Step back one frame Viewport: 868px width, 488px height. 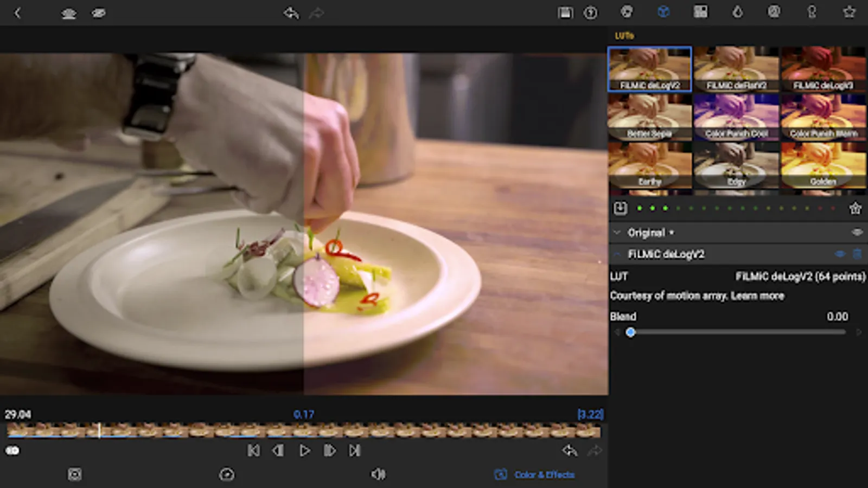[278, 451]
